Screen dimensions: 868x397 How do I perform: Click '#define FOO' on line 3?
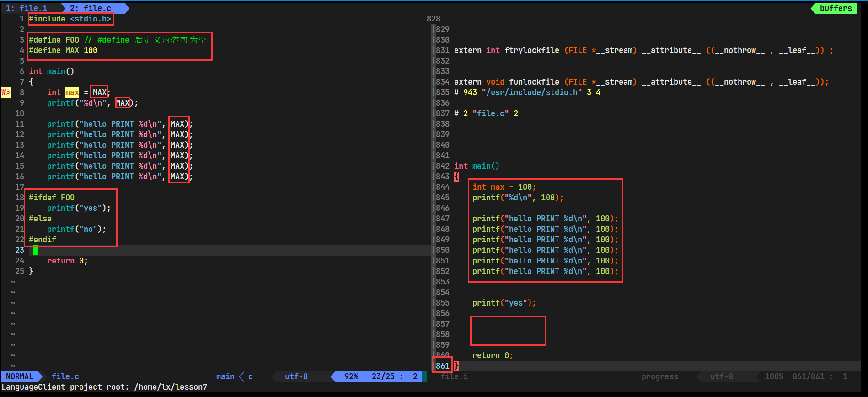(x=54, y=40)
